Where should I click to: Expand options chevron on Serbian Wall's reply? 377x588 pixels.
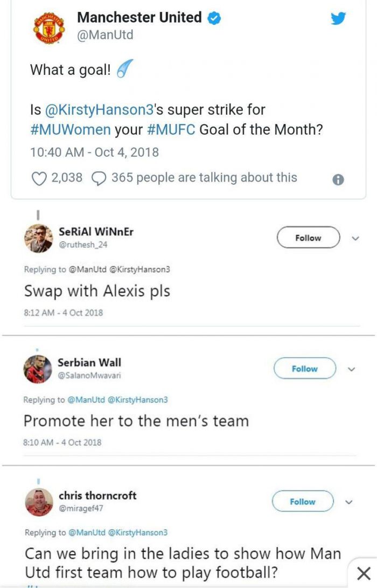(x=352, y=369)
